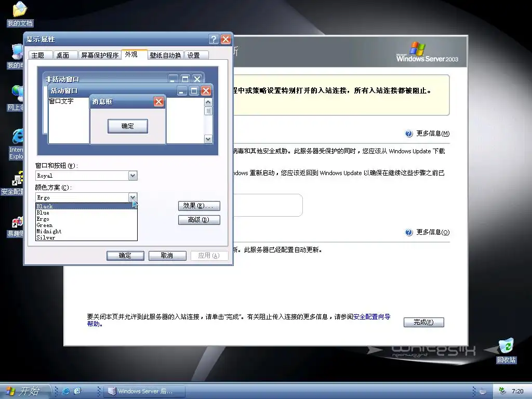
Task: Click the second quick launch icon
Action: (77, 391)
